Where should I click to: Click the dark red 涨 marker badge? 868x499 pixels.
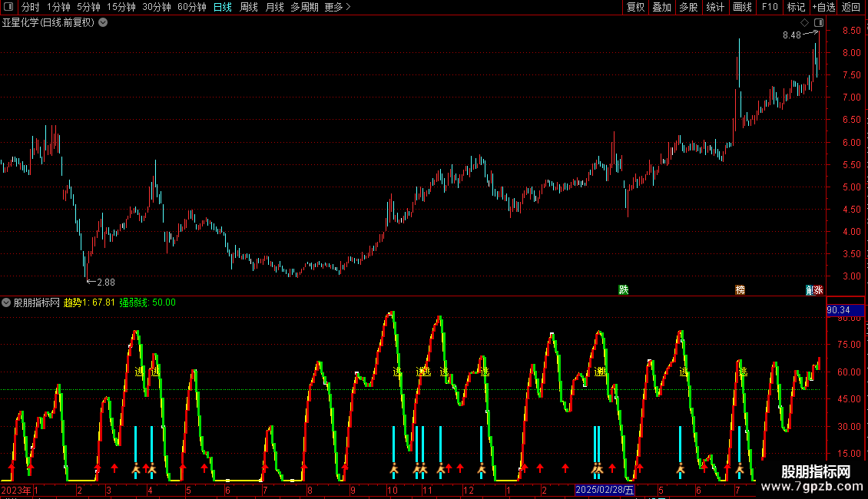pos(819,290)
